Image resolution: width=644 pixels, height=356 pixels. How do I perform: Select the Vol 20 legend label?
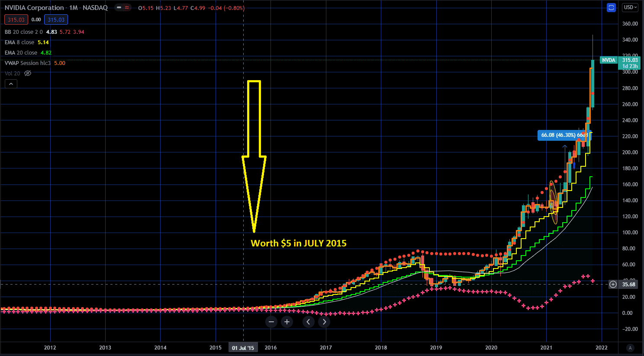[x=13, y=74]
